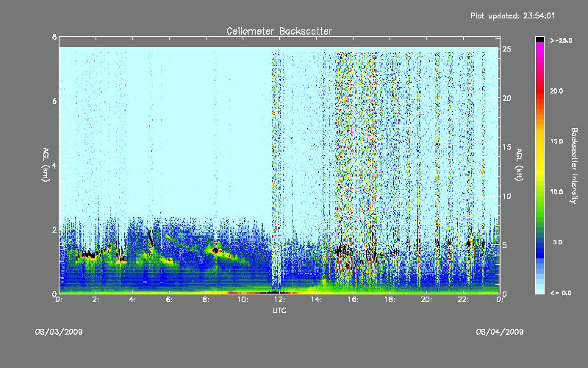Screen dimensions: 588x368
Task: Click the ">-25.0" colorbar maximum label
Action: (x=561, y=40)
